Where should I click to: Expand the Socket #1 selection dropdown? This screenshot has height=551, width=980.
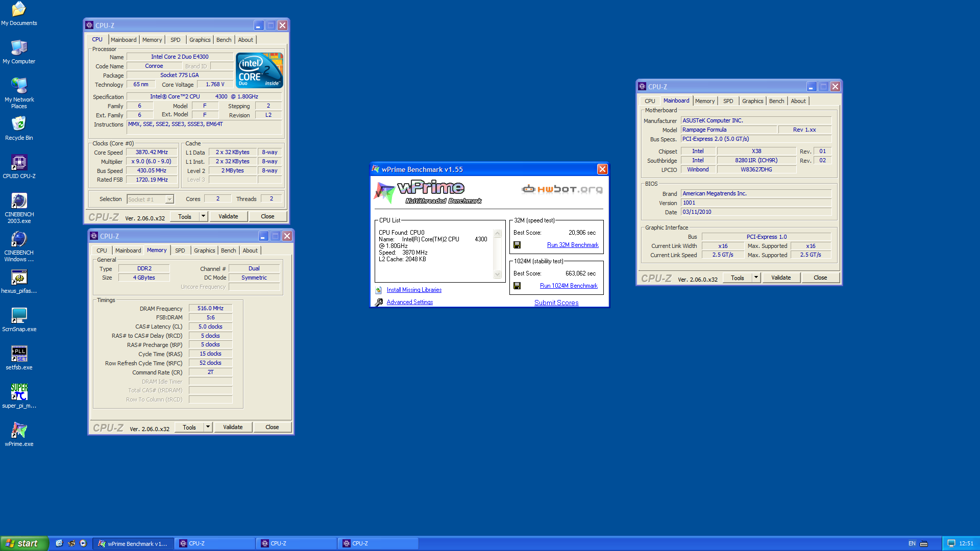click(x=169, y=199)
